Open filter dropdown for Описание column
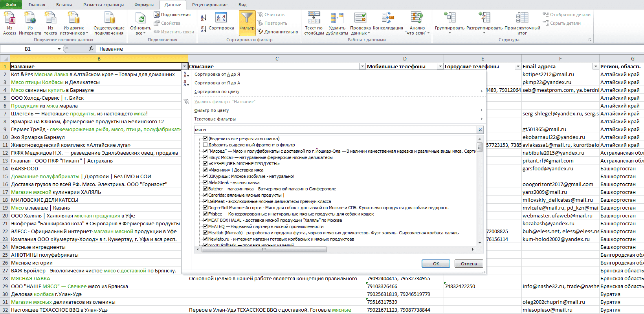This screenshot has height=314, width=644. click(362, 66)
